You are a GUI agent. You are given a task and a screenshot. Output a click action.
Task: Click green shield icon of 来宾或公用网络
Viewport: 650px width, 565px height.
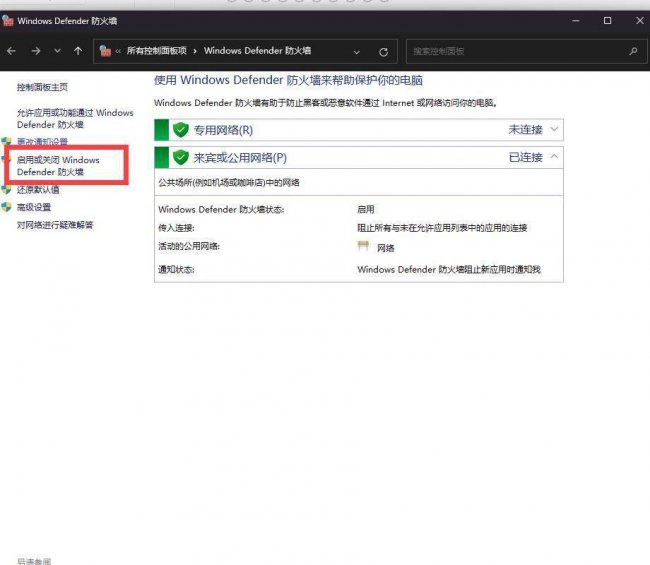[x=181, y=158]
